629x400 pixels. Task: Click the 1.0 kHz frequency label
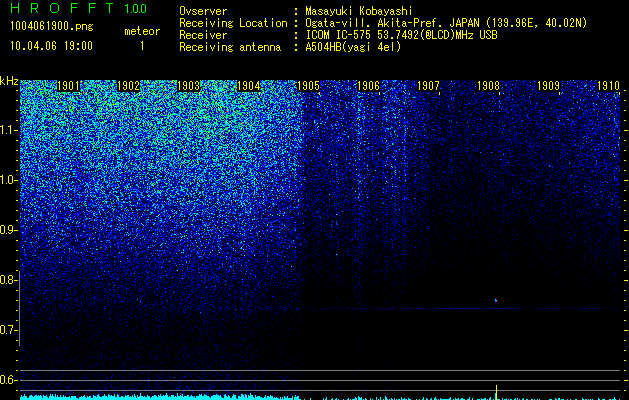pyautogui.click(x=7, y=180)
